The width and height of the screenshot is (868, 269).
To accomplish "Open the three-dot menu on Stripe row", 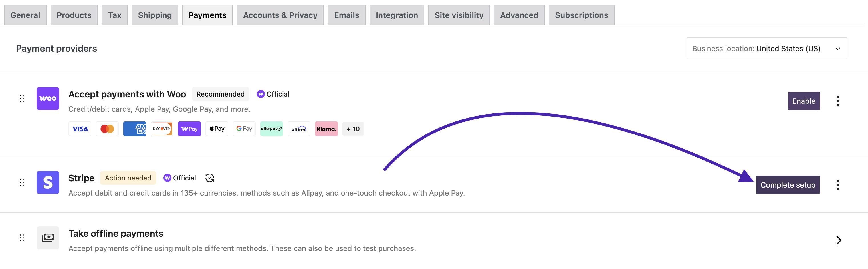I will [x=838, y=185].
